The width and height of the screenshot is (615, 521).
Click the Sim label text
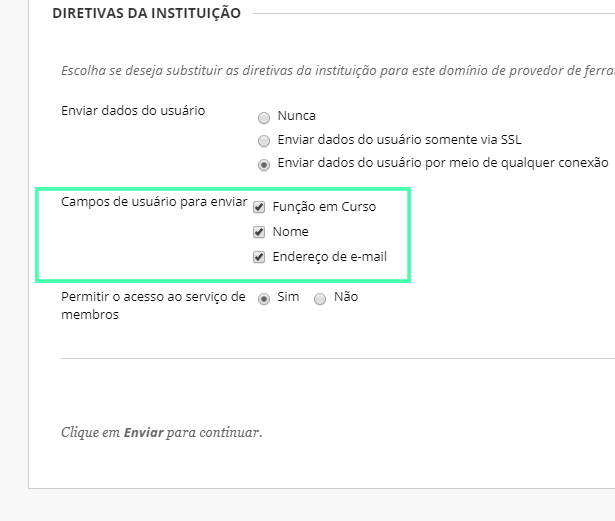point(288,297)
